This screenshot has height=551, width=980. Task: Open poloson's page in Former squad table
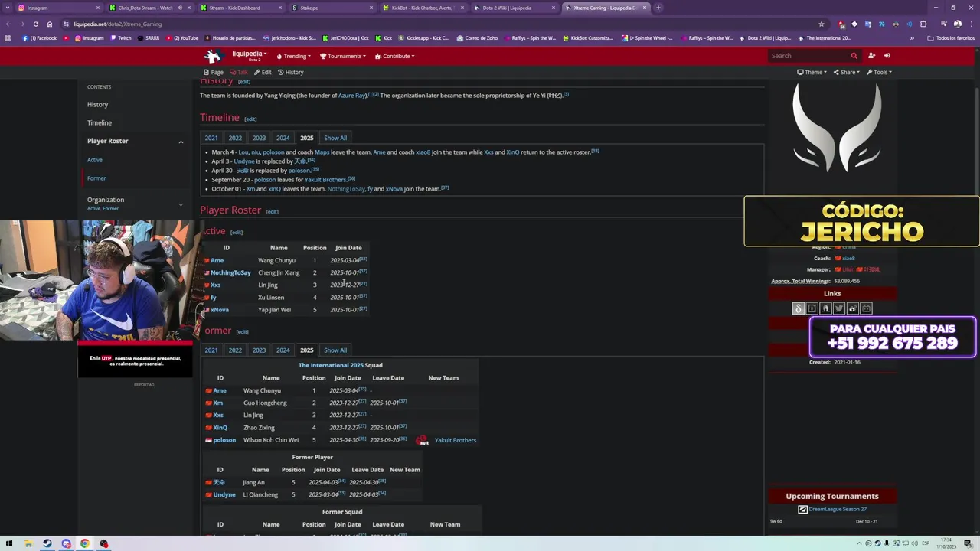[x=224, y=440]
